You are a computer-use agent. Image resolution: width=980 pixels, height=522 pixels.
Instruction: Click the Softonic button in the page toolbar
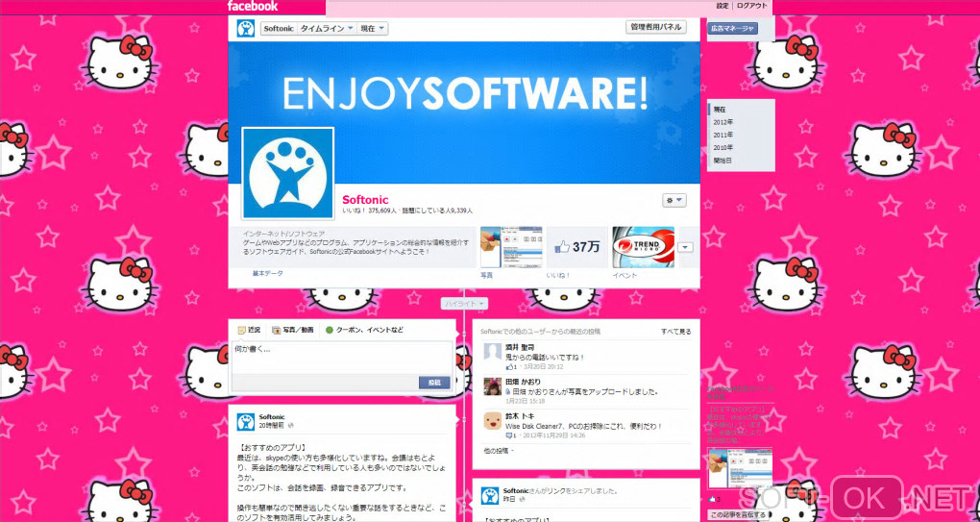279,29
